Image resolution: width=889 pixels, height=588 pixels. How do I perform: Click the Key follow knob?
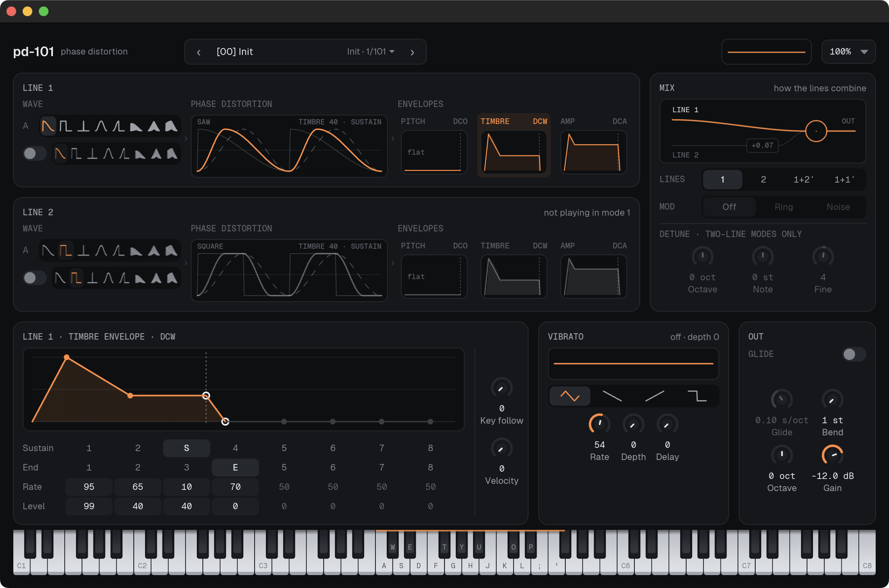[x=501, y=388]
